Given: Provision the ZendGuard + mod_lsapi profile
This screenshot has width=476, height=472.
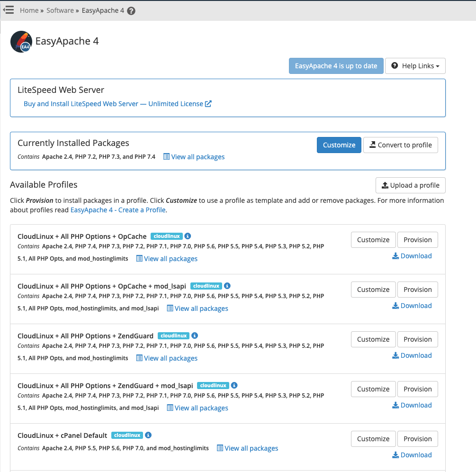Looking at the screenshot, I should [x=418, y=390].
